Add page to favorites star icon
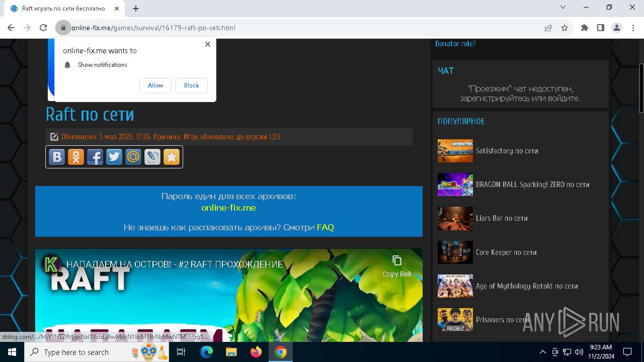The image size is (644, 362). [172, 157]
